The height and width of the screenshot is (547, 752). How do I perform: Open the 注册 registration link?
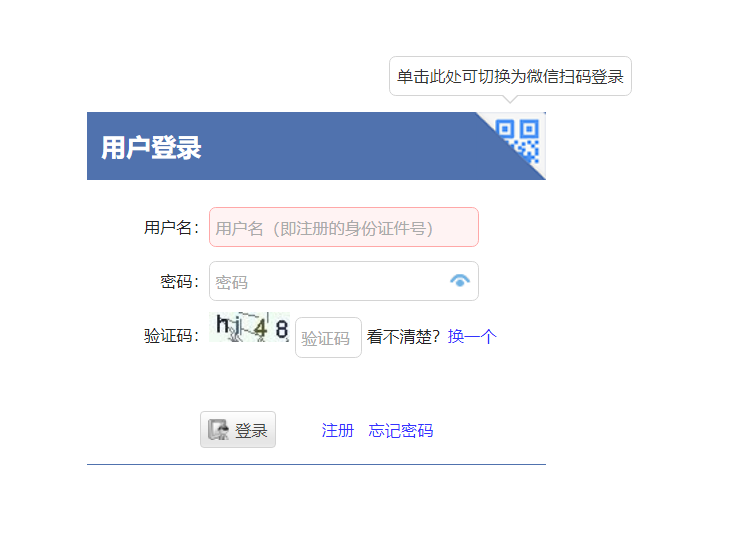[x=337, y=431]
